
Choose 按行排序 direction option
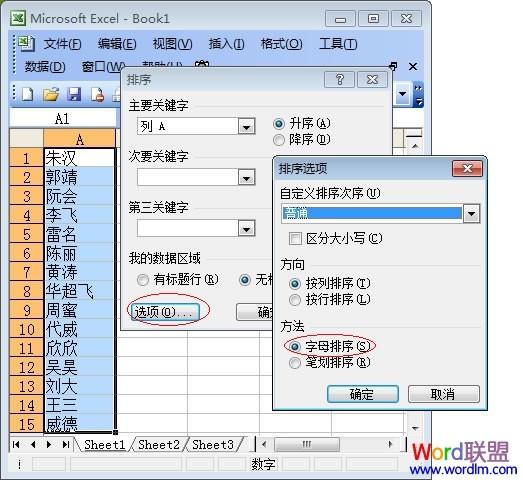pyautogui.click(x=295, y=300)
